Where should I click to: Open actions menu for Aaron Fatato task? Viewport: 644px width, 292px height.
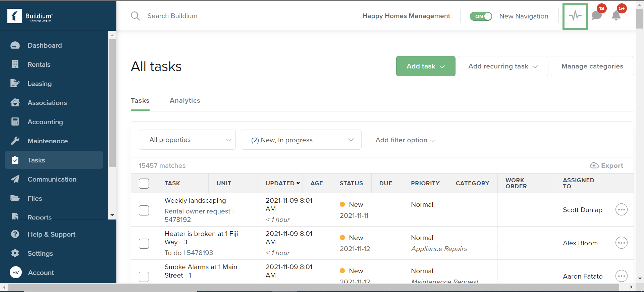[x=622, y=276]
